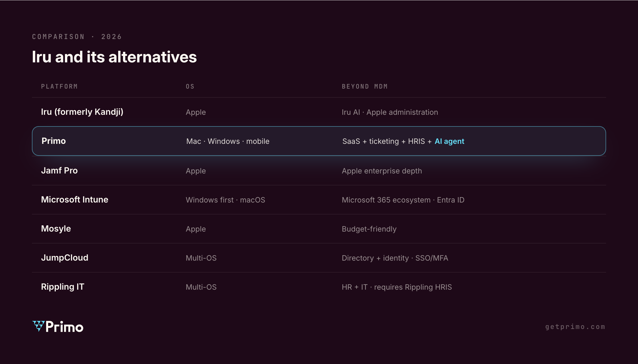Viewport: 638px width, 364px height.
Task: Click 'Multi-OS' cell in JumpCloud row
Action: click(x=201, y=258)
